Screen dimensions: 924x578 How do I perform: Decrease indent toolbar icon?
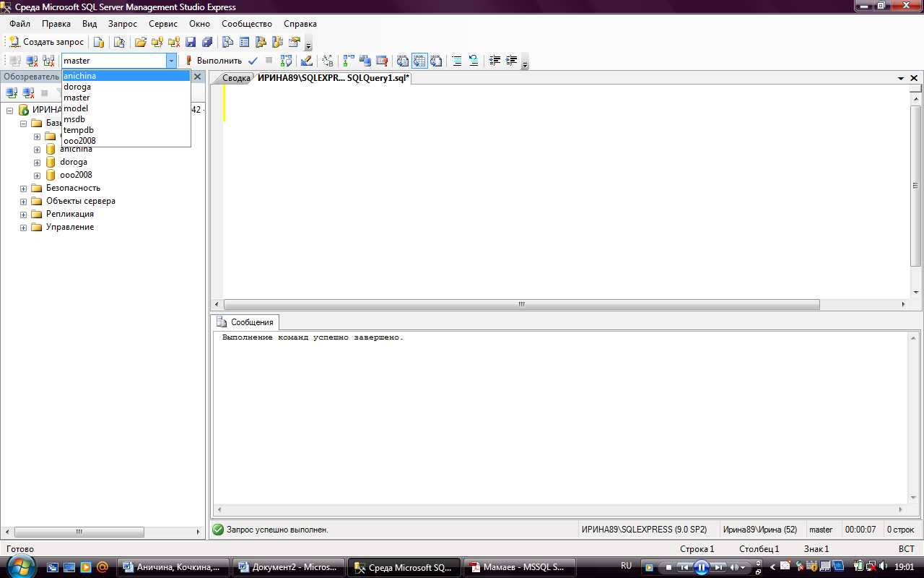494,61
